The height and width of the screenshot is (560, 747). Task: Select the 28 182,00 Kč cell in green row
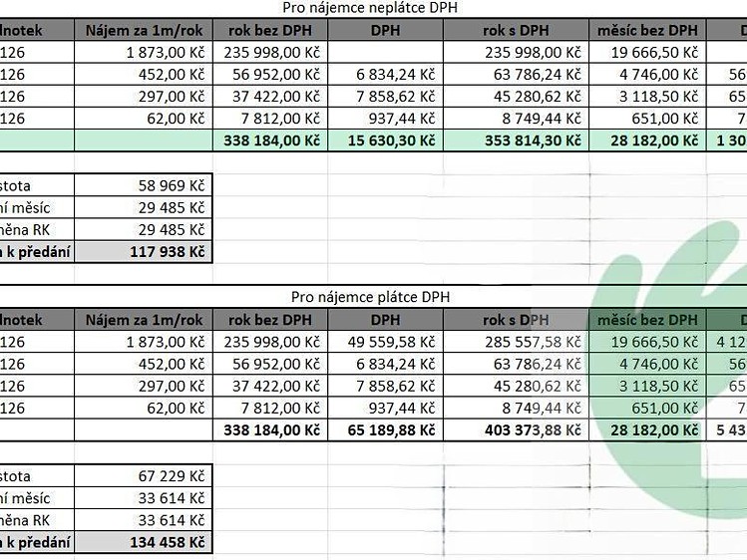[647, 140]
